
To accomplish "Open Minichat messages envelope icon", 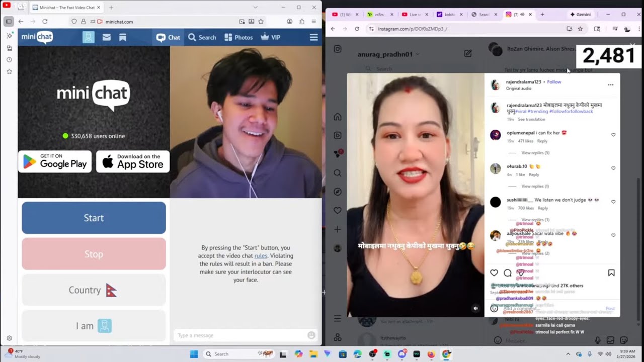I will click(x=107, y=37).
